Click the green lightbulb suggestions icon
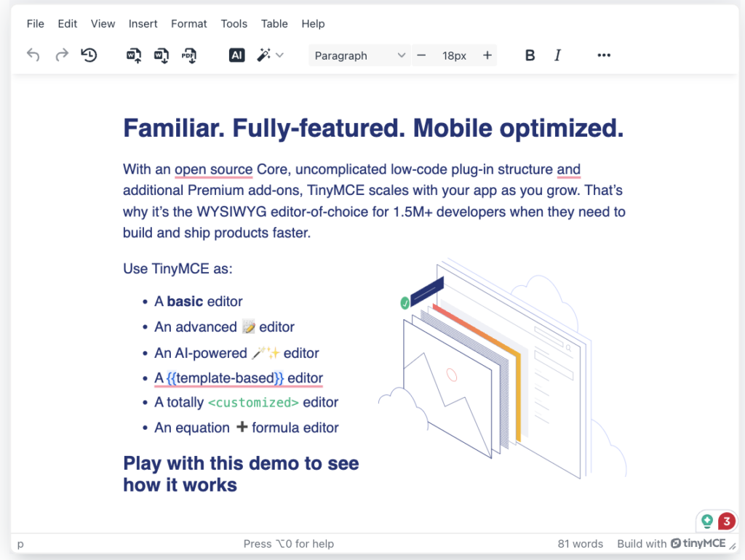This screenshot has width=745, height=560. point(706,521)
